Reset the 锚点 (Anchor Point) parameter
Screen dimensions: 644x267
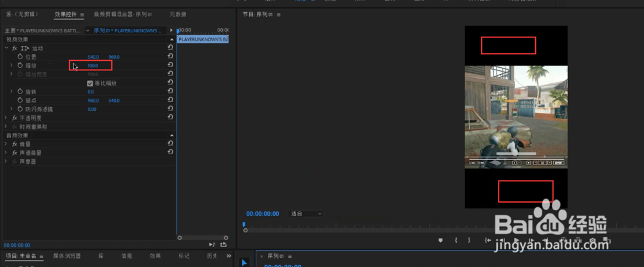[x=171, y=100]
